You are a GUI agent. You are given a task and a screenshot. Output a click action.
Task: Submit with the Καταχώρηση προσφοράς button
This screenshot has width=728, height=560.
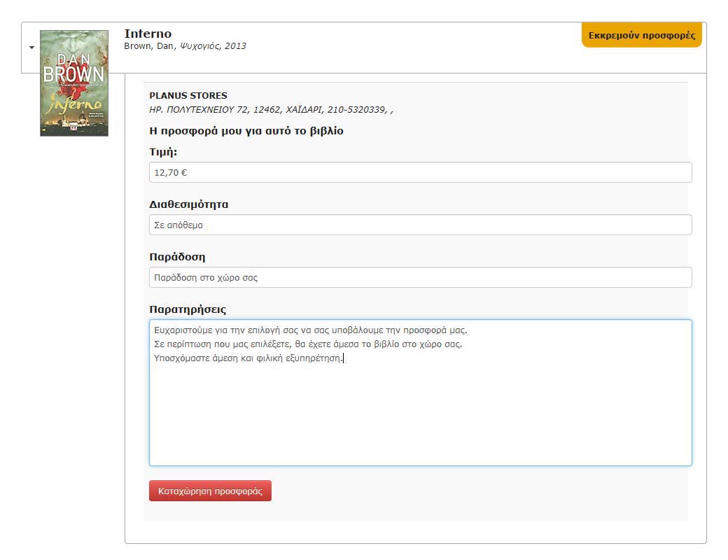click(210, 491)
